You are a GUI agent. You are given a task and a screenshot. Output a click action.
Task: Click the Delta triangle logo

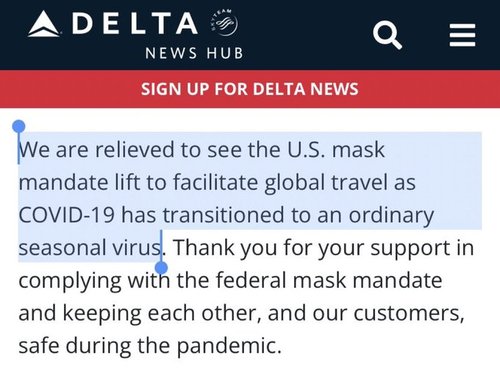click(44, 24)
